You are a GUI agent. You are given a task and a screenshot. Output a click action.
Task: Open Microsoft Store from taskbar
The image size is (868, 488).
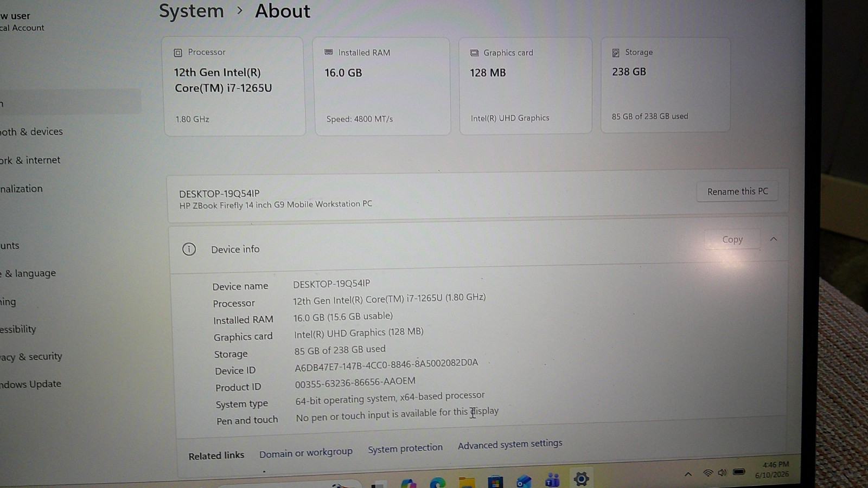495,481
